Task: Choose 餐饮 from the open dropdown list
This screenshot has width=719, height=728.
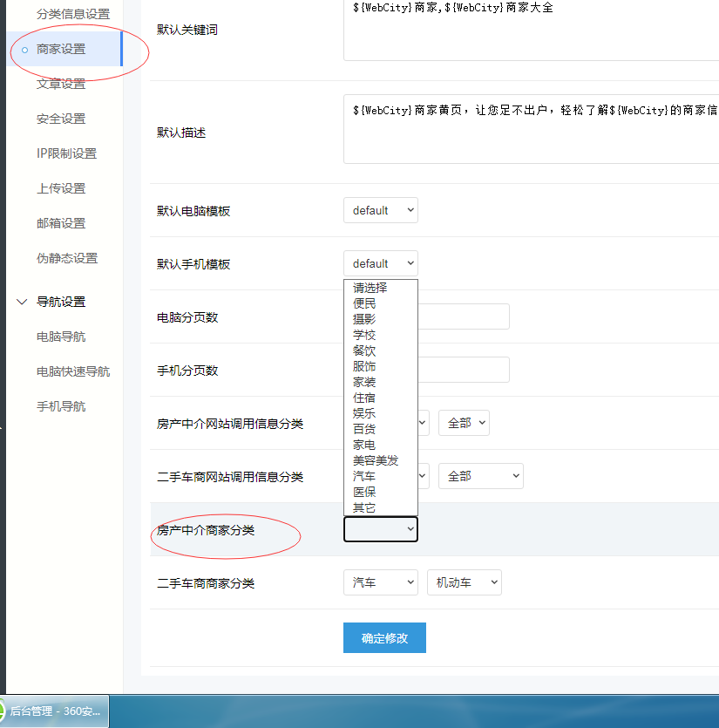Action: click(364, 350)
